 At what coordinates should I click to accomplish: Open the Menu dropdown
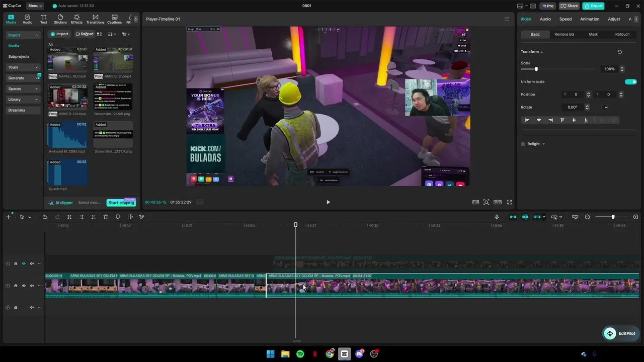point(35,6)
